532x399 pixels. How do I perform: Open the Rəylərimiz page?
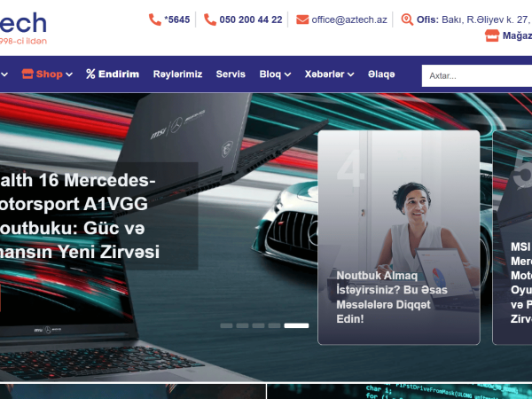[x=178, y=74]
